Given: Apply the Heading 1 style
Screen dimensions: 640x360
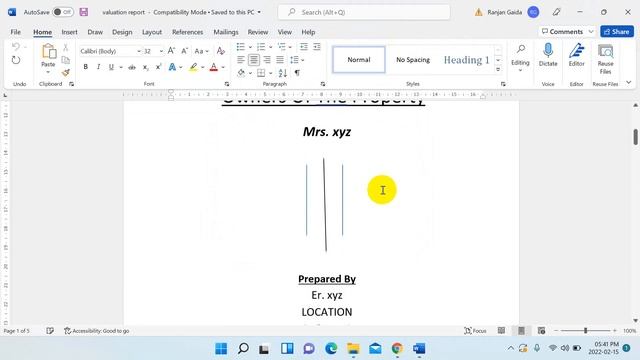Looking at the screenshot, I should tap(466, 60).
